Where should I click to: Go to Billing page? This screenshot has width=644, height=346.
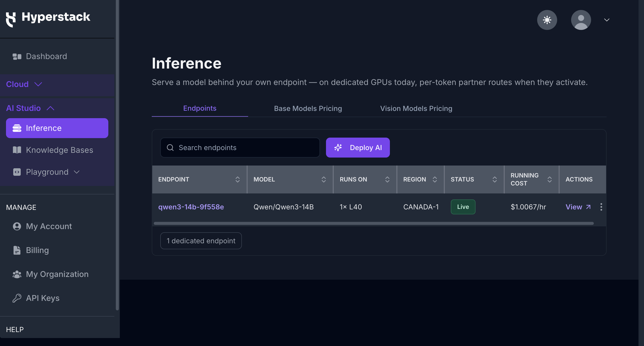31,250
